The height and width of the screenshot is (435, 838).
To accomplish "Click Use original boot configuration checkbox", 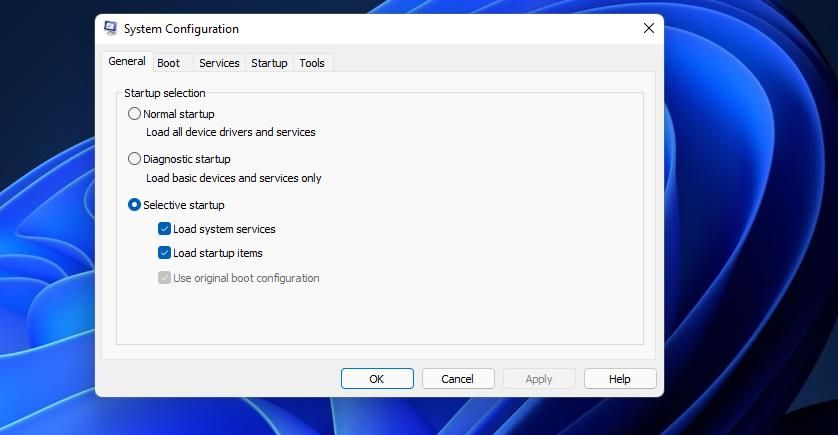I will pos(164,278).
